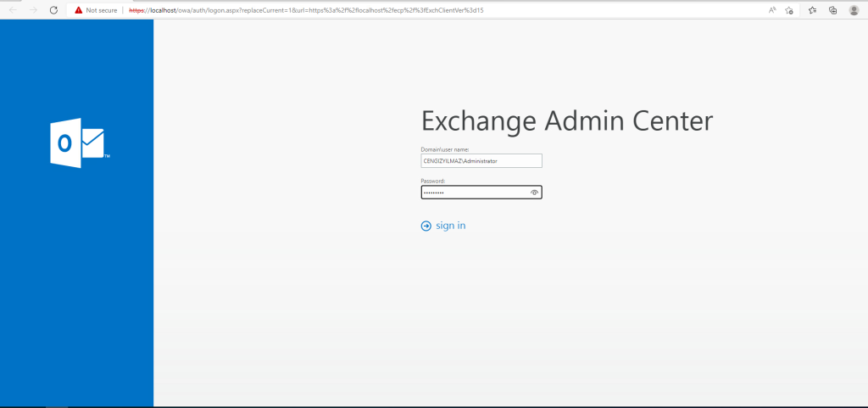Click the Password label text
The height and width of the screenshot is (408, 868).
click(x=433, y=181)
